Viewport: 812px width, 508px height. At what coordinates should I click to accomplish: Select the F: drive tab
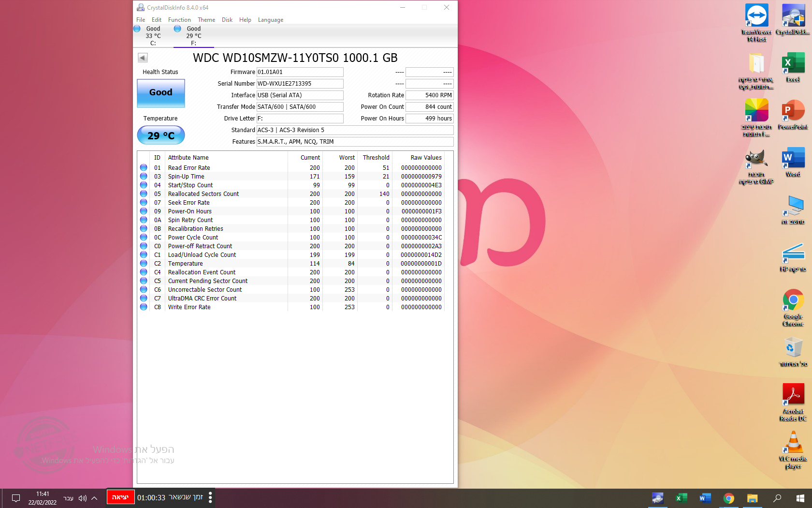[193, 36]
